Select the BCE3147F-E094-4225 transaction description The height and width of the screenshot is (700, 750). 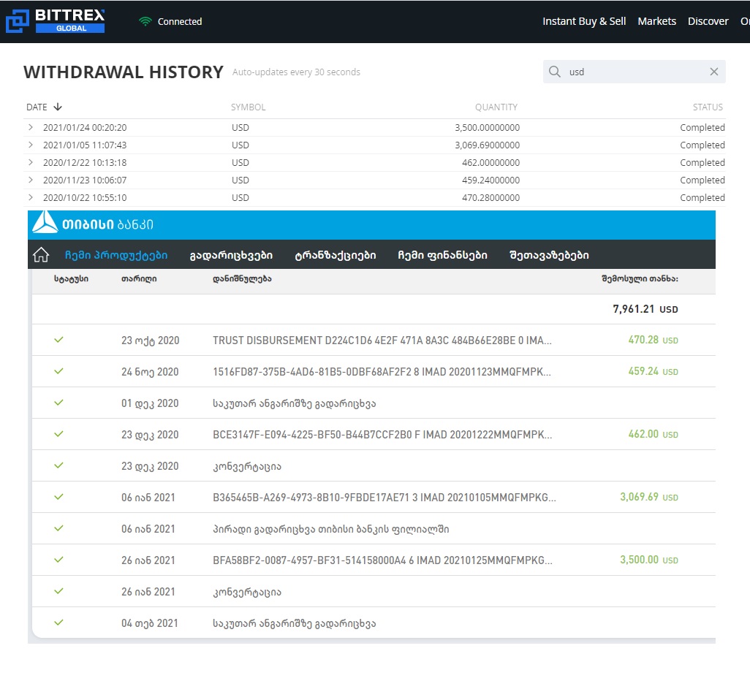tap(382, 435)
